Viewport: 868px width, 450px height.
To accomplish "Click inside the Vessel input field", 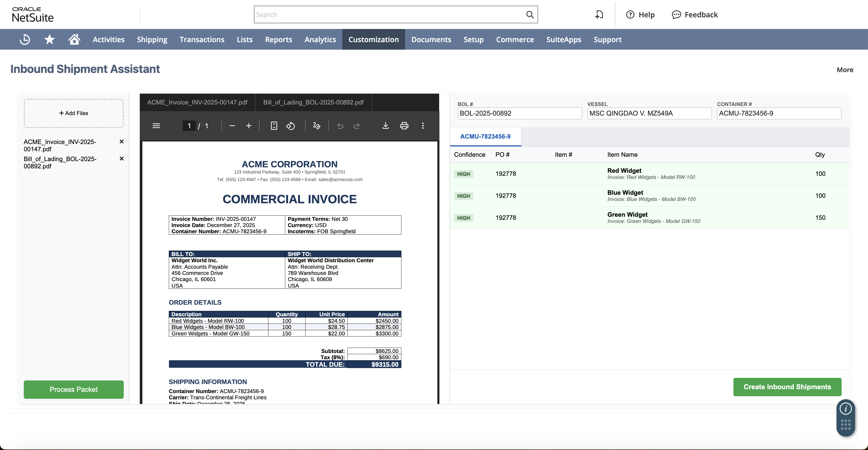I will coord(649,113).
